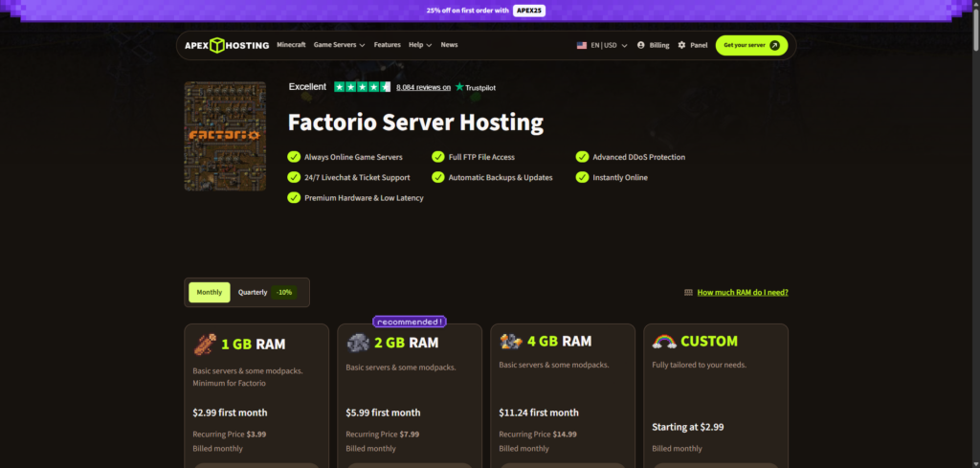The width and height of the screenshot is (980, 468).
Task: Click the 2 GB RAM title
Action: tap(406, 343)
